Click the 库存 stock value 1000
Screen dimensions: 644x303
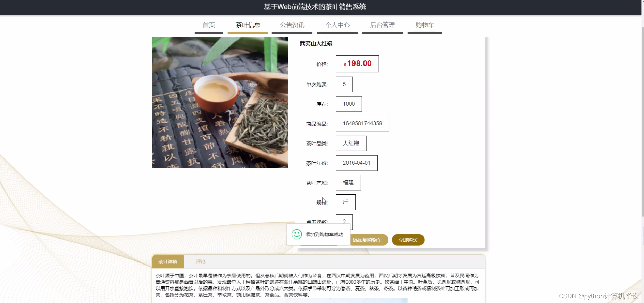[x=349, y=104]
